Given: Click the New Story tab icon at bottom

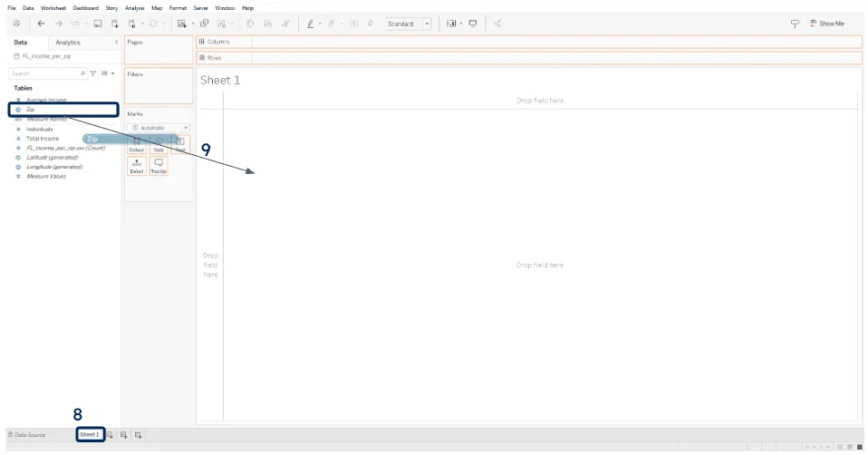Looking at the screenshot, I should (x=138, y=435).
